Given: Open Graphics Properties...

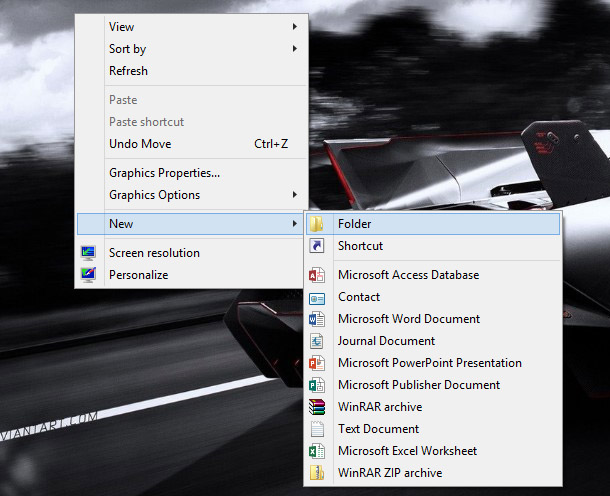Looking at the screenshot, I should point(192,173).
